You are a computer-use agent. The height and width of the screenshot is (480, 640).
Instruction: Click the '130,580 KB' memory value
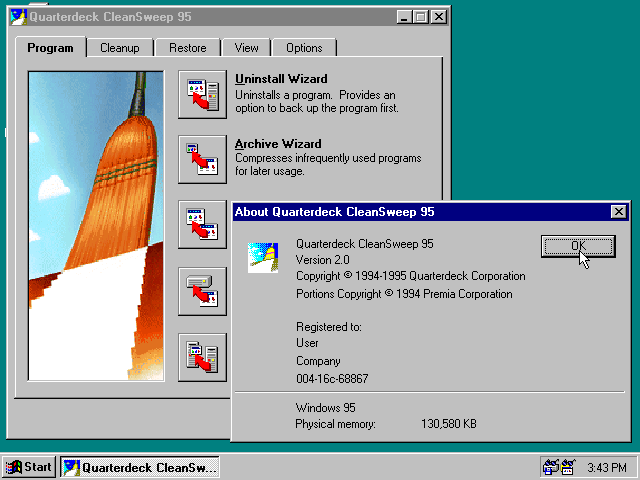coord(449,424)
